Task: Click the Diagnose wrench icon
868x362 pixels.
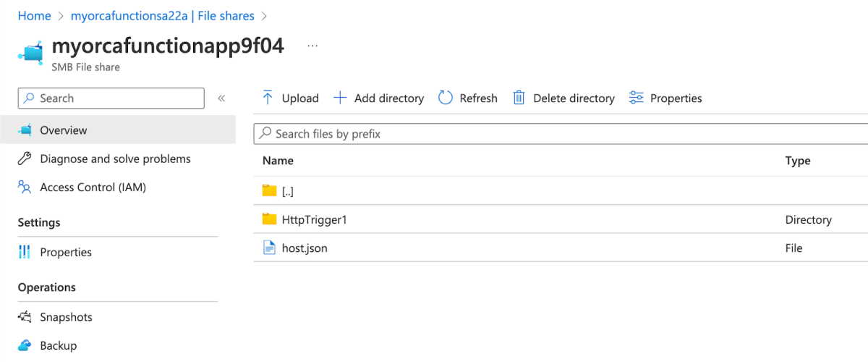Action: (x=25, y=159)
